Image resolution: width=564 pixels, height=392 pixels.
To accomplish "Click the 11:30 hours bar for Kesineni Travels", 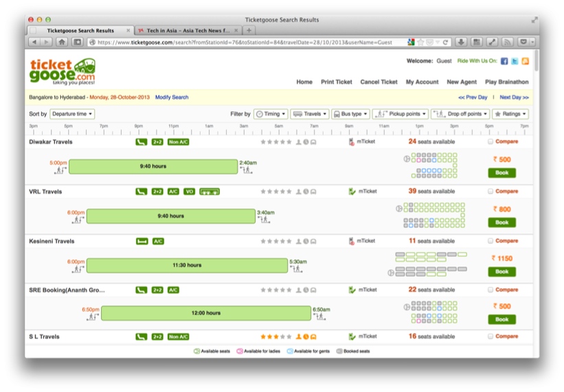I will [187, 265].
